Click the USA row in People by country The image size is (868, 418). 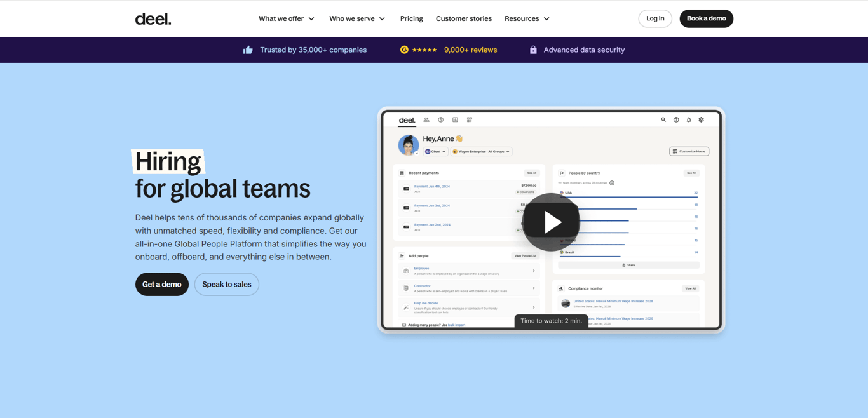click(628, 193)
